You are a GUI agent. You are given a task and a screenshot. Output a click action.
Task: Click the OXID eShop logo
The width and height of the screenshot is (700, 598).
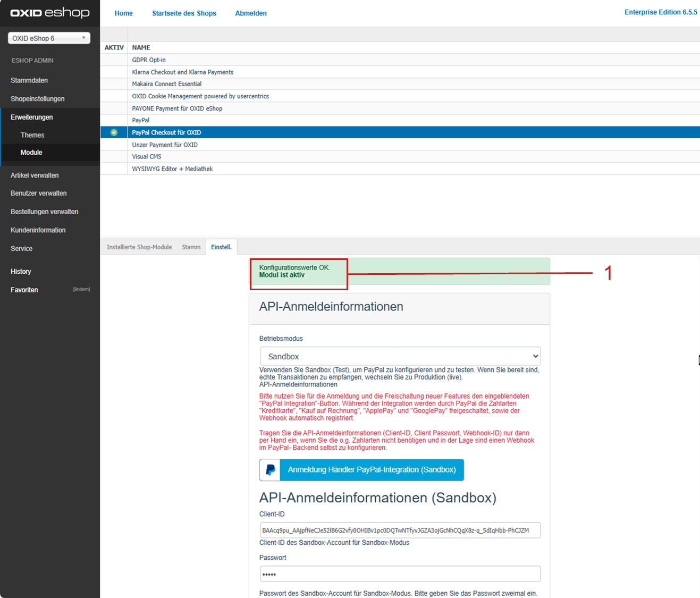pos(50,13)
